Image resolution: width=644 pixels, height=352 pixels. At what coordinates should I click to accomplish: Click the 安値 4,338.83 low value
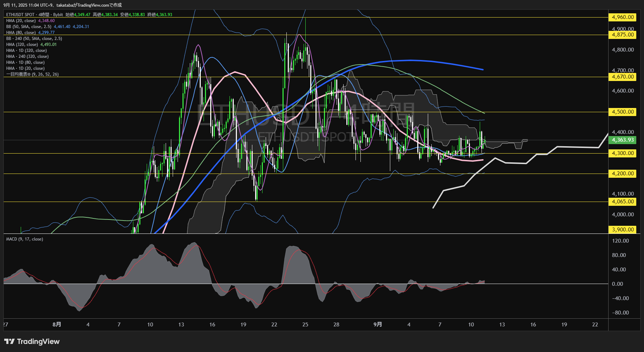[132, 15]
